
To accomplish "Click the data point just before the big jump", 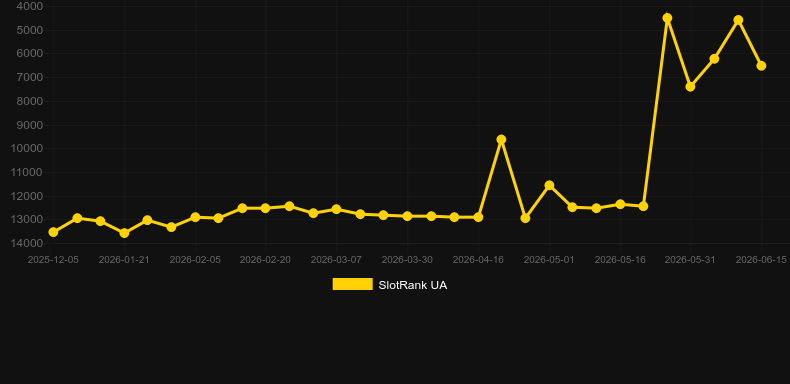I will (x=643, y=206).
